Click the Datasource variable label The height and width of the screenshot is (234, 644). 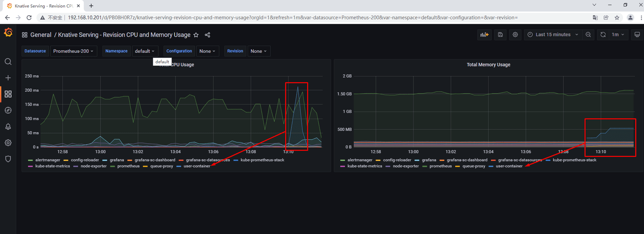[35, 51]
